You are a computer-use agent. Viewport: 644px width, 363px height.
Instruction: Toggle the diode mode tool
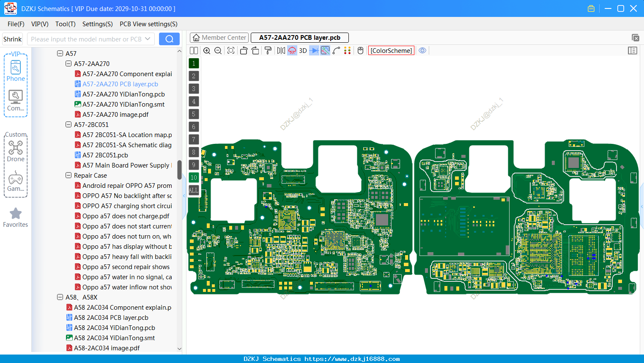click(x=314, y=51)
